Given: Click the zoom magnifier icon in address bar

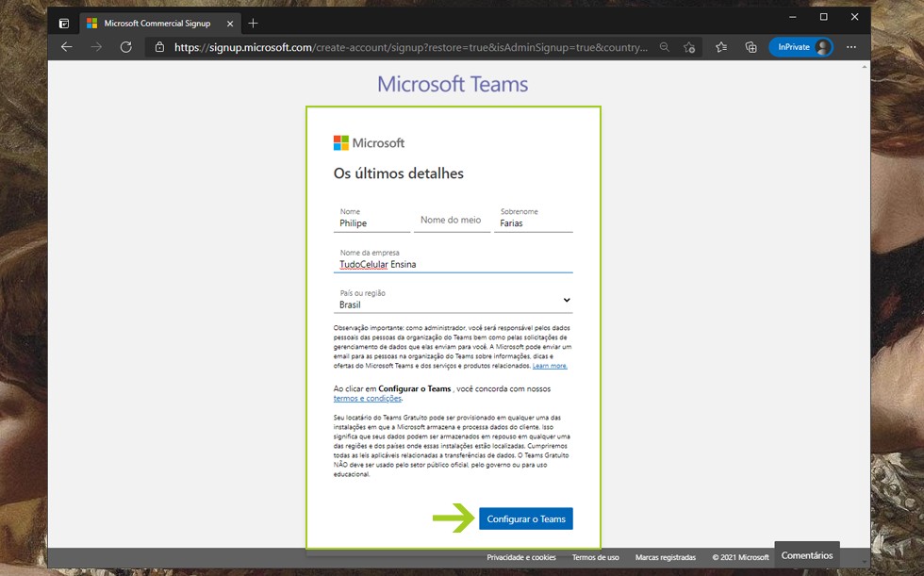Looking at the screenshot, I should coord(665,47).
